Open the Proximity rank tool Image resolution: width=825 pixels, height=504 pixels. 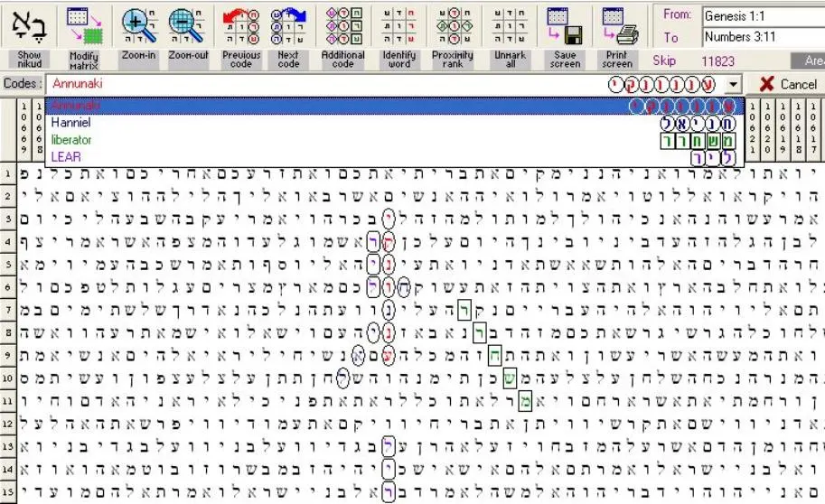453,26
